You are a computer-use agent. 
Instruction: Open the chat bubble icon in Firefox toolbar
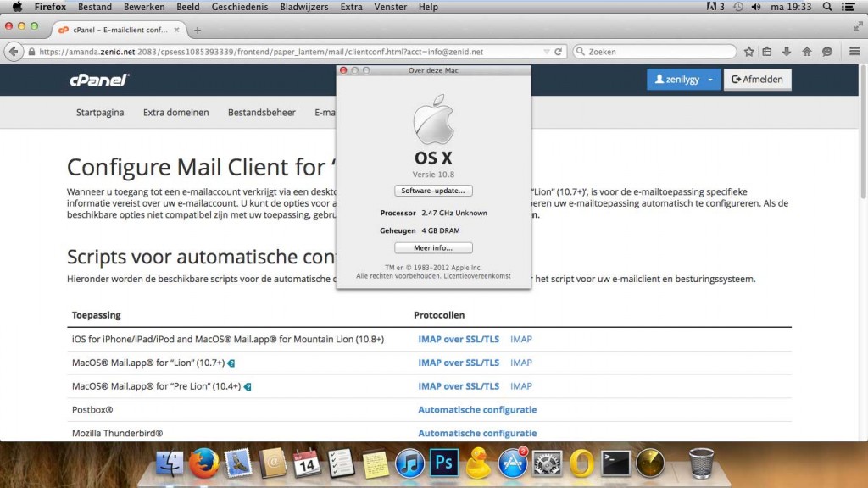coord(827,52)
